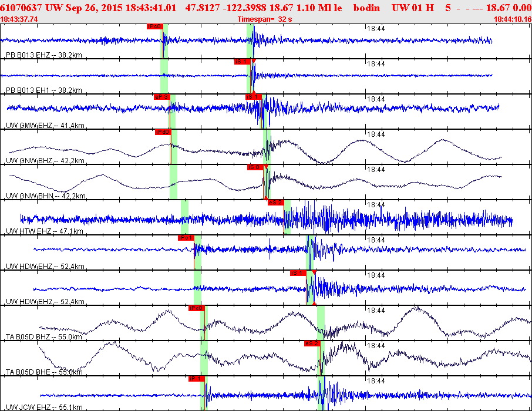Click the event ID 61070637 in the header
The width and height of the screenshot is (532, 411).
point(21,8)
